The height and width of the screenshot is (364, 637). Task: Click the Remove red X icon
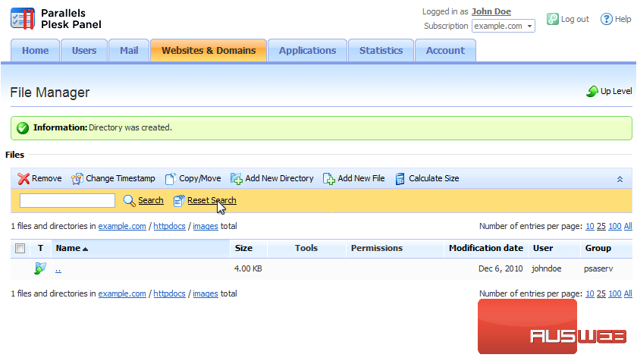(24, 179)
